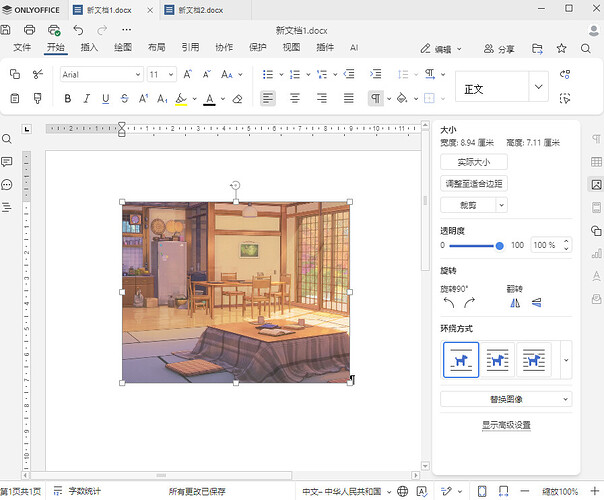
Task: Open bullet list dropdown arrow
Action: point(281,74)
